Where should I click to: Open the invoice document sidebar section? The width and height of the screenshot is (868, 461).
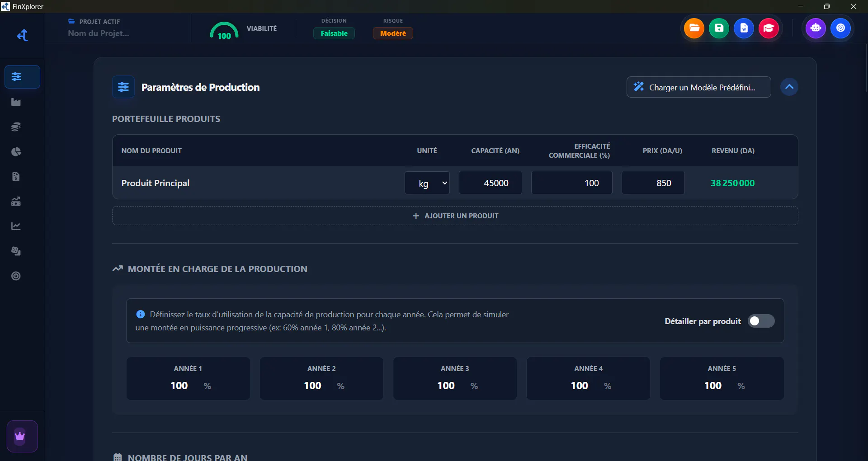(x=16, y=177)
